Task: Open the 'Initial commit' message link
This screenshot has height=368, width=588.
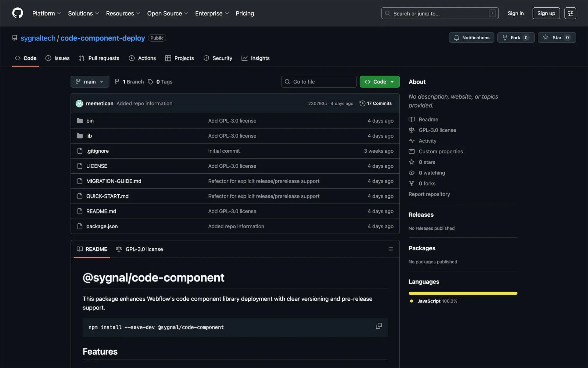Action: [224, 151]
